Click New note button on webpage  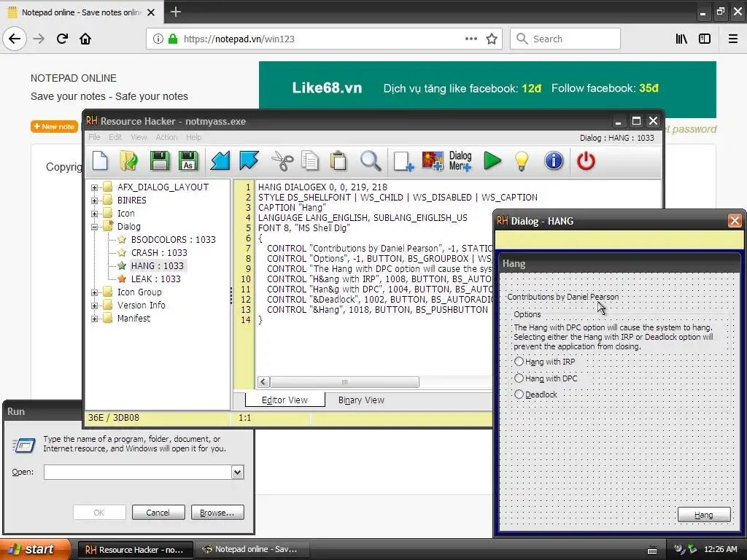[x=54, y=126]
